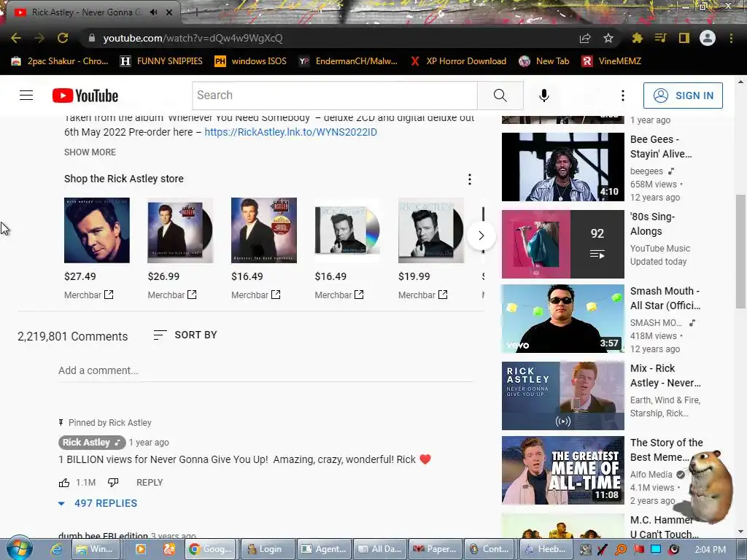
Task: Open The Story of the Best Meme video
Action: click(562, 470)
